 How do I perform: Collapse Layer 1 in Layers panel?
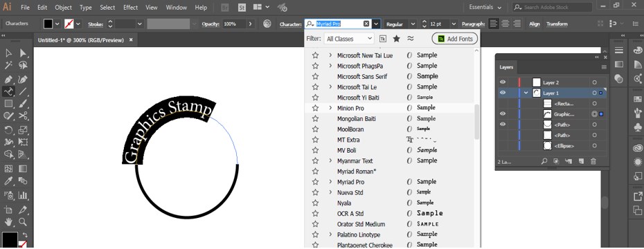click(x=526, y=93)
